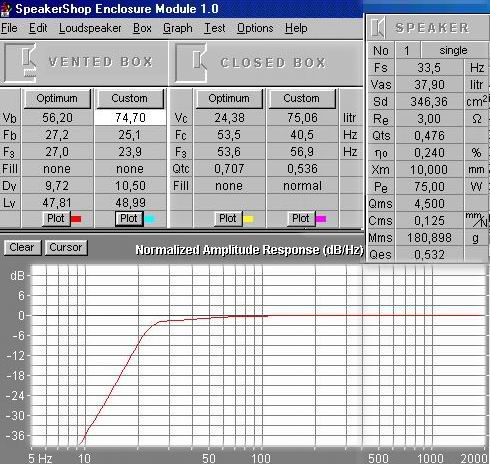Click the Pe value 75,00
This screenshot has height=464, width=490.
[x=429, y=187]
